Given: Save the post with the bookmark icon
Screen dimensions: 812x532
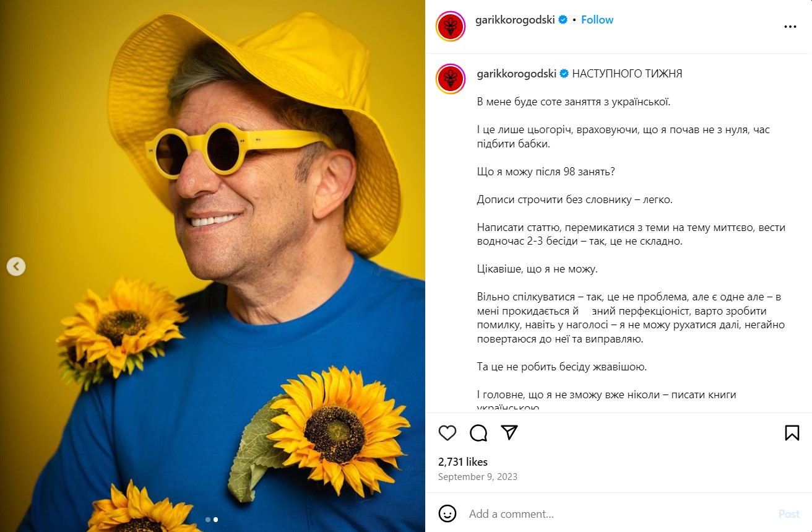Looking at the screenshot, I should 792,432.
